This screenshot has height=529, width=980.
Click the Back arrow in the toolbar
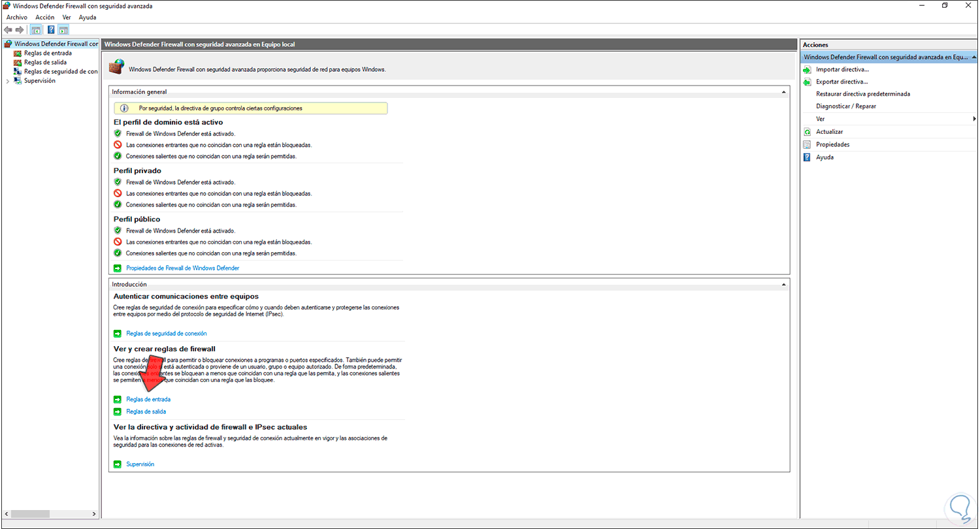8,30
